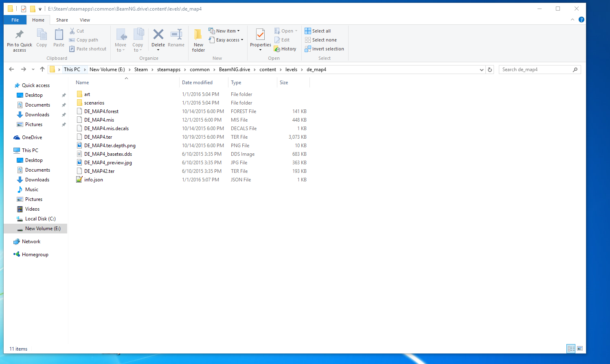Open the File menu tab

pyautogui.click(x=15, y=20)
